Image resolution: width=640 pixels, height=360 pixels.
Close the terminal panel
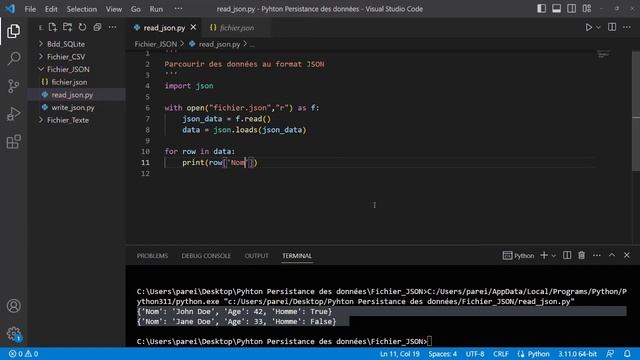(x=627, y=255)
